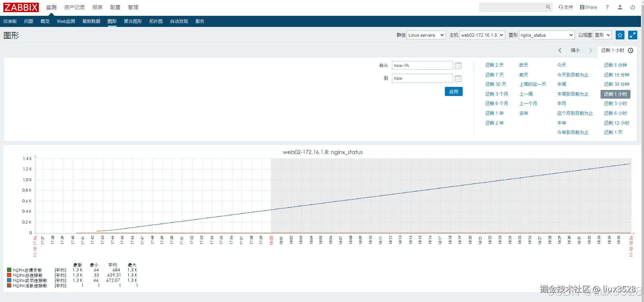The height and width of the screenshot is (302, 644).
Task: Open the nginx_status graph dropdown
Action: click(547, 35)
